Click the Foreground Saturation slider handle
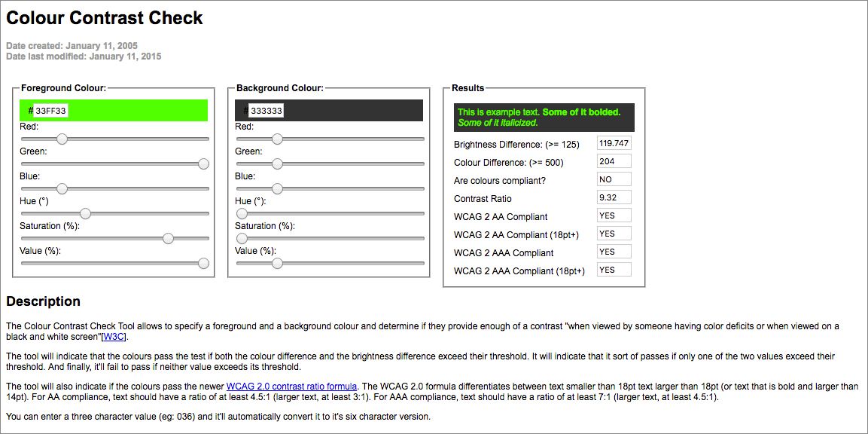The height and width of the screenshot is (434, 868). pyautogui.click(x=169, y=238)
